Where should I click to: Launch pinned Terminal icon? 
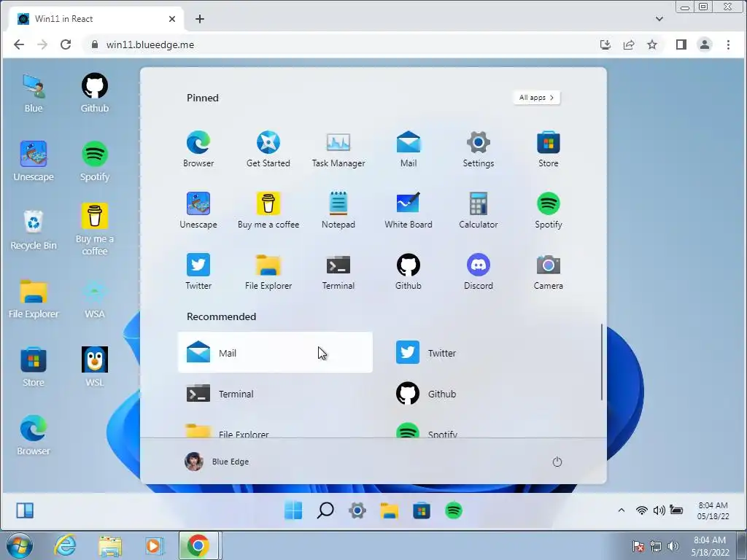[x=338, y=265]
